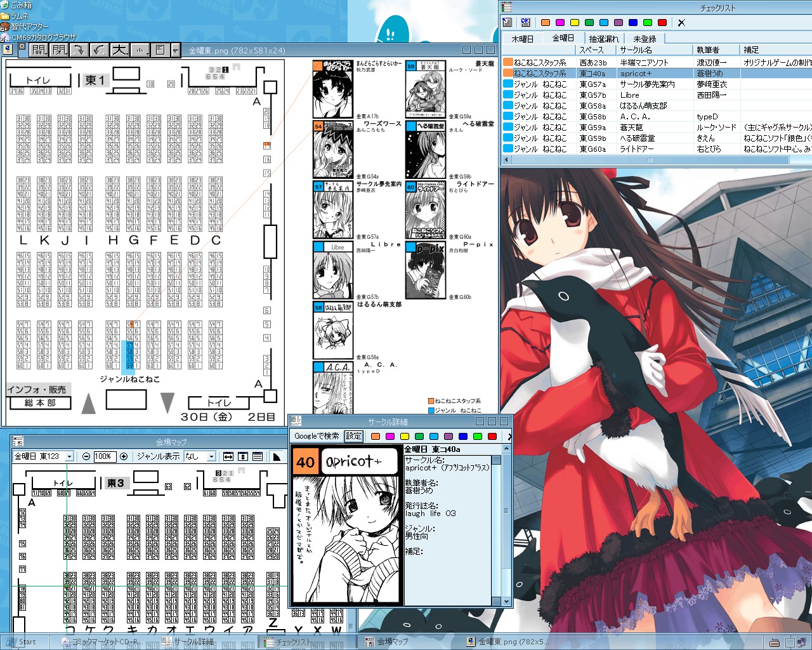Image resolution: width=812 pixels, height=650 pixels.
Task: Sort checklist by サークル名 column header
Action: pyautogui.click(x=655, y=50)
